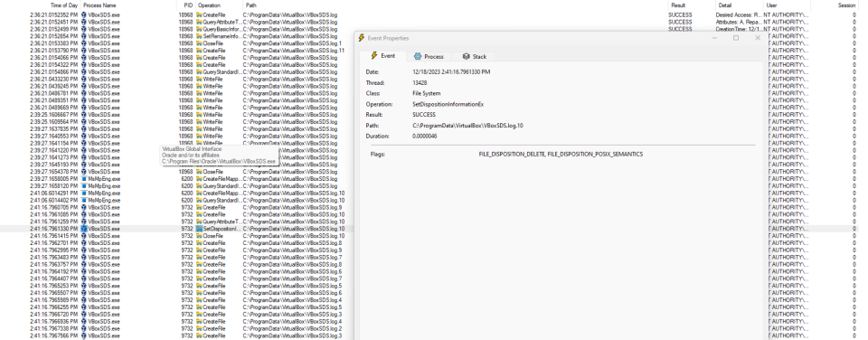Click CreateFile operation icon at 2:41:16.7962701 PM
The image size is (868, 340).
tap(199, 243)
